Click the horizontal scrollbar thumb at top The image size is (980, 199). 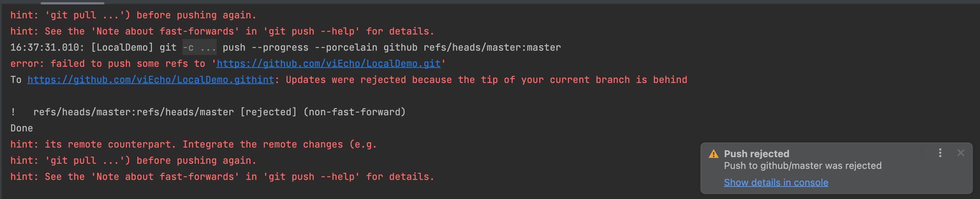coord(72,3)
